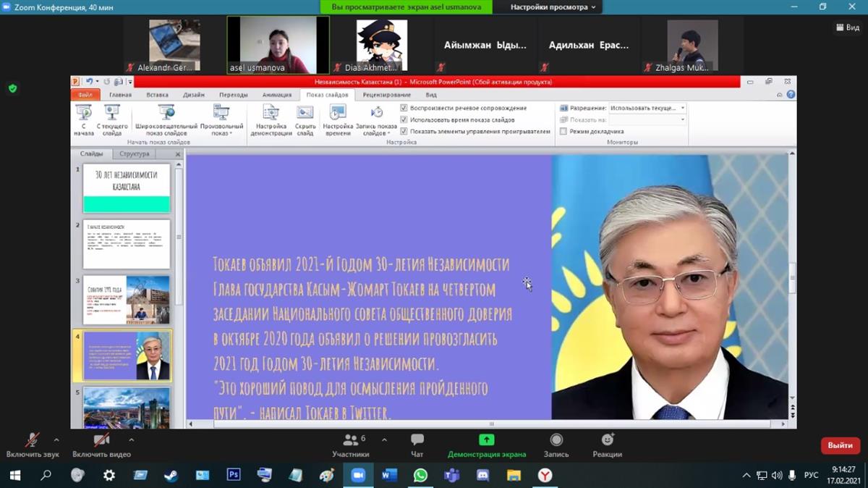
Task: Expand audio options arrow beside microphone
Action: pos(56,439)
